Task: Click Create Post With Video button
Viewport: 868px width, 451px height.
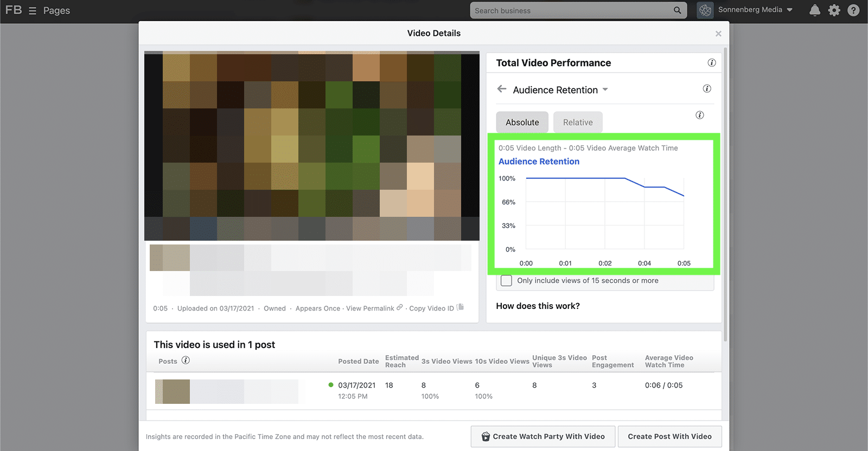Action: (669, 436)
